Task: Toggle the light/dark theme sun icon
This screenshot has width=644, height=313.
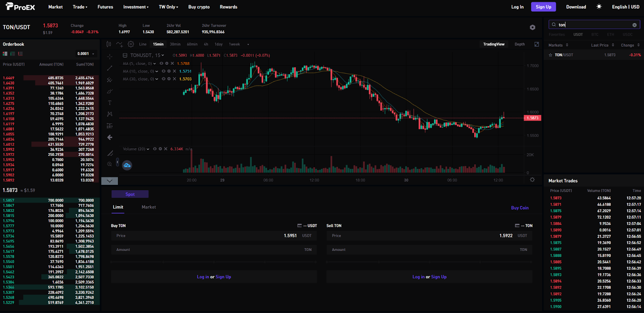Action: [599, 7]
